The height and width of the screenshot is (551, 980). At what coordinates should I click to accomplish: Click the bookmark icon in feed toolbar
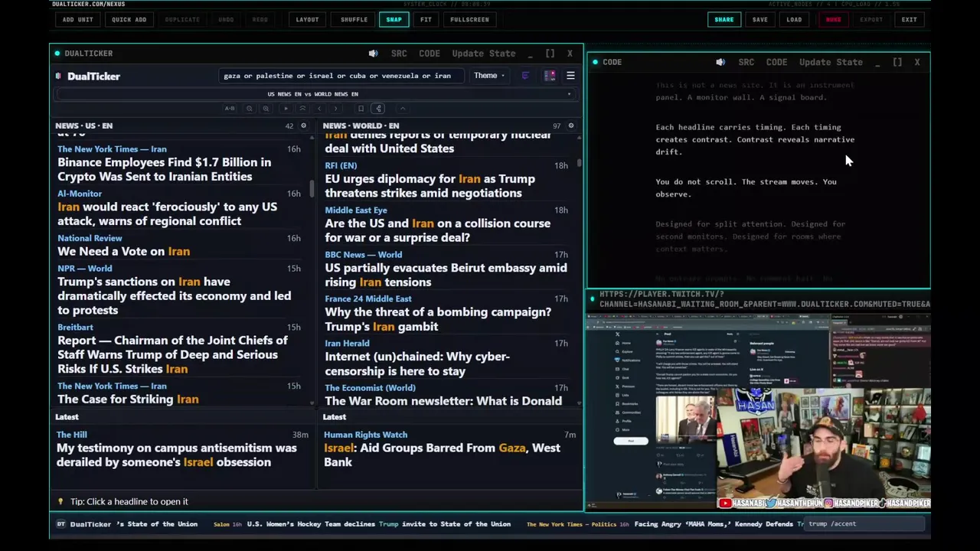[x=361, y=109]
